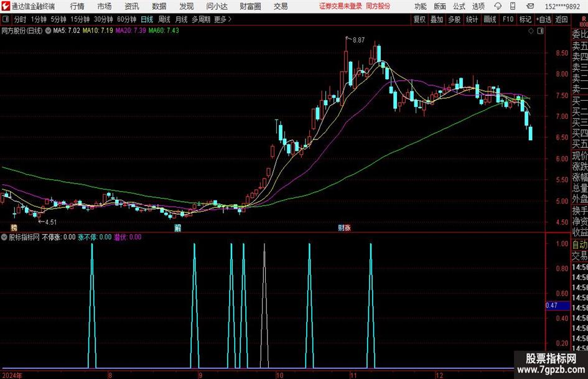
Task: Click the 证券交易未登录 login link
Action: pos(340,6)
